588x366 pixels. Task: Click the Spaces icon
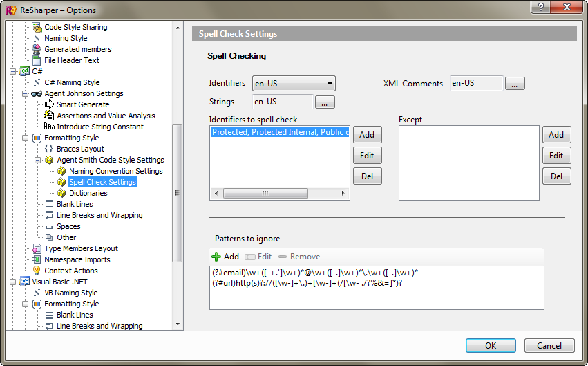49,227
